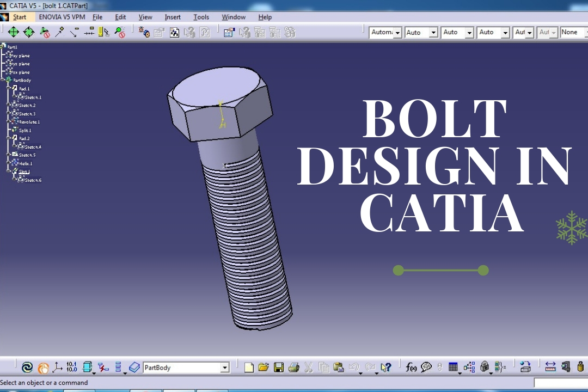Image resolution: width=588 pixels, height=392 pixels.
Task: Select Helix.1 in the tree
Action: (x=26, y=163)
